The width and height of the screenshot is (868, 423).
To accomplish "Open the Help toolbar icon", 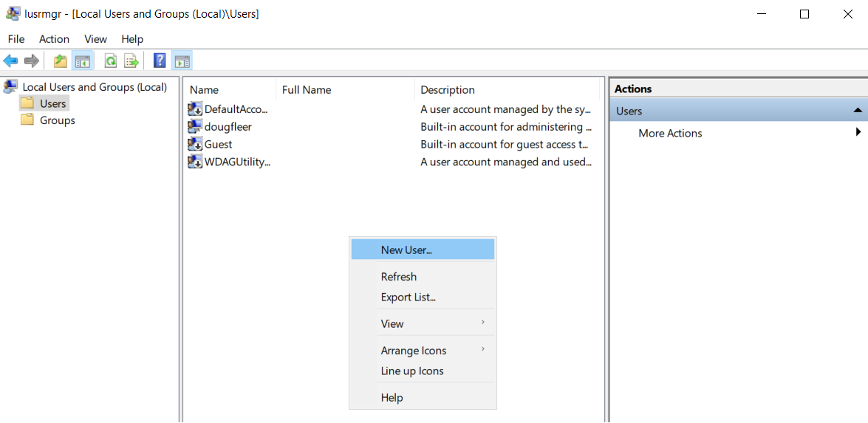I will coord(160,61).
